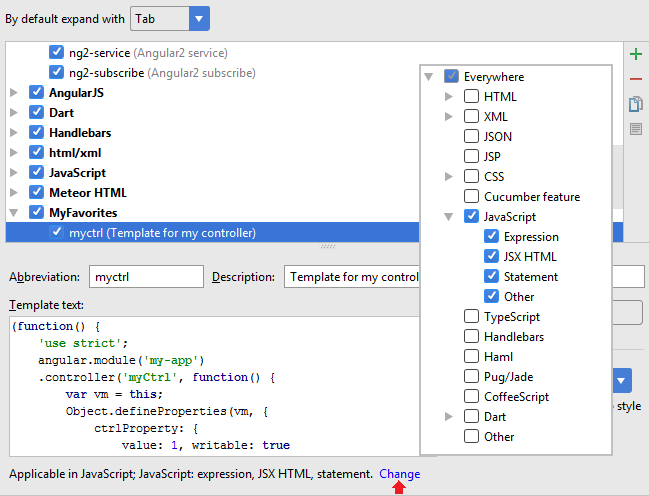
Task: Uncheck the JSX HTML checkbox
Action: click(x=492, y=257)
